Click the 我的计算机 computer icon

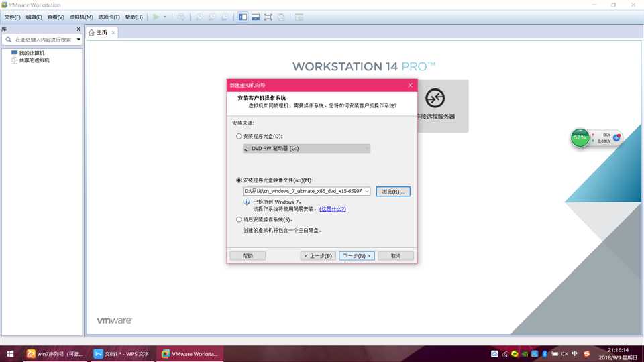[14, 53]
